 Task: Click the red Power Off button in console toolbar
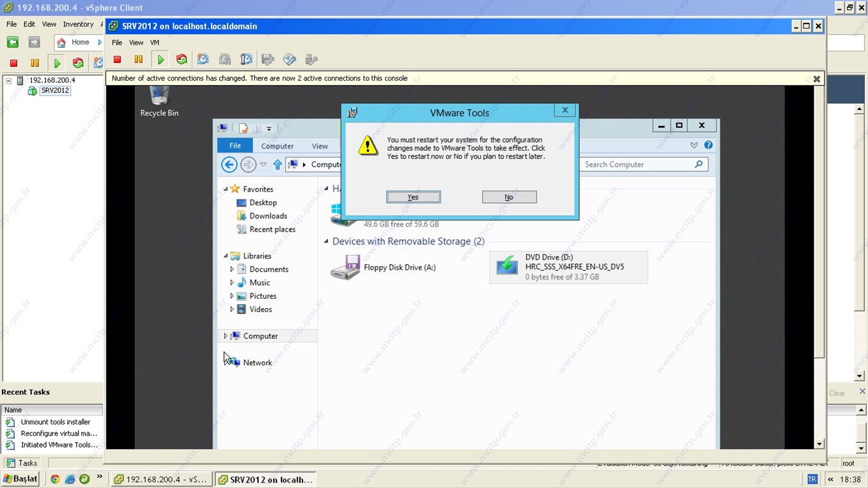[117, 59]
